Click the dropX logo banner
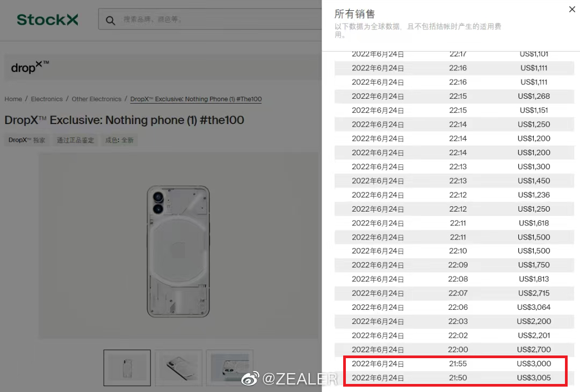Image resolution: width=580 pixels, height=392 pixels. (x=163, y=67)
